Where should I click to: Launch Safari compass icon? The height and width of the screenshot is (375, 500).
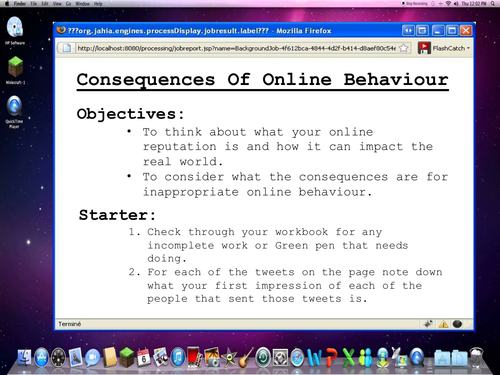(x=297, y=358)
